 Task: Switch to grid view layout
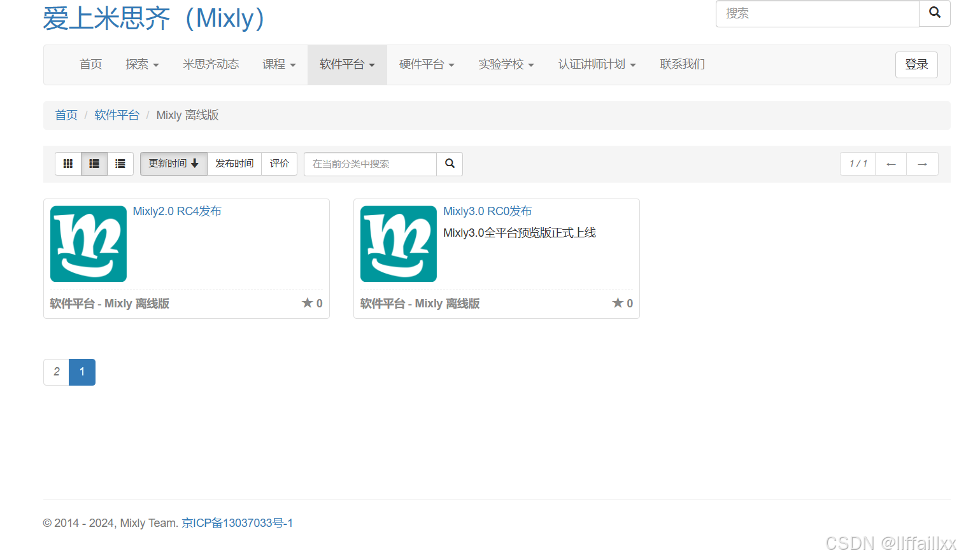pos(68,164)
